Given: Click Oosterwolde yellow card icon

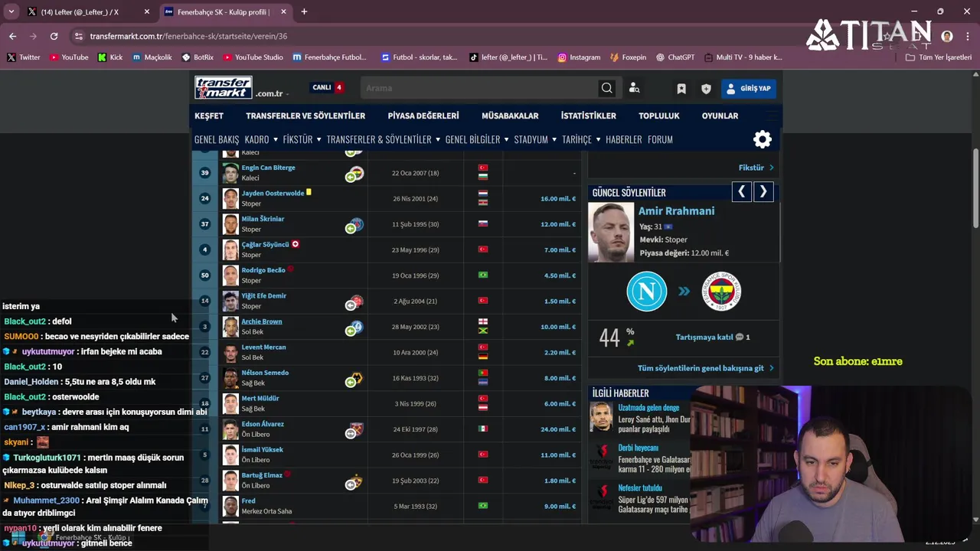Looking at the screenshot, I should pos(309,192).
